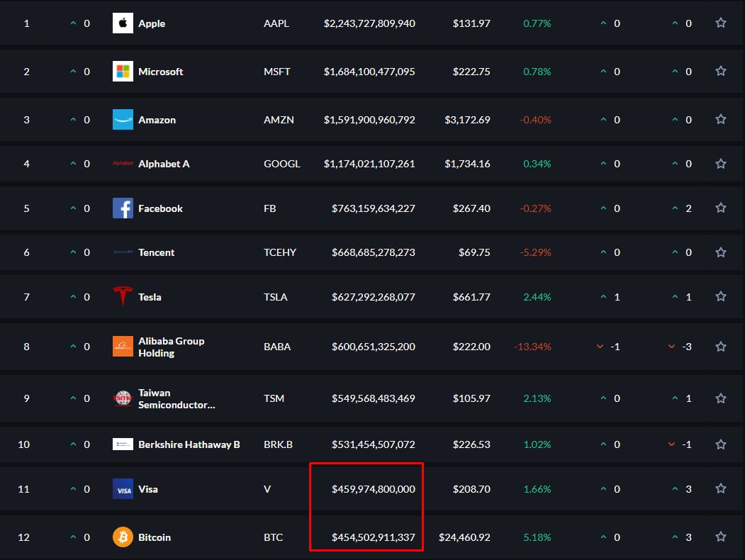Click the Amazon price $3,172.69

click(x=468, y=121)
